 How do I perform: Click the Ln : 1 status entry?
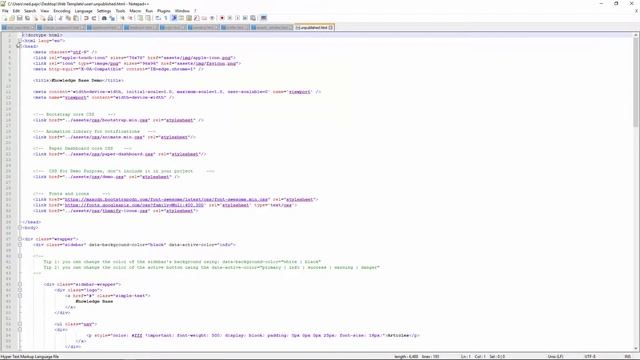(x=466, y=357)
